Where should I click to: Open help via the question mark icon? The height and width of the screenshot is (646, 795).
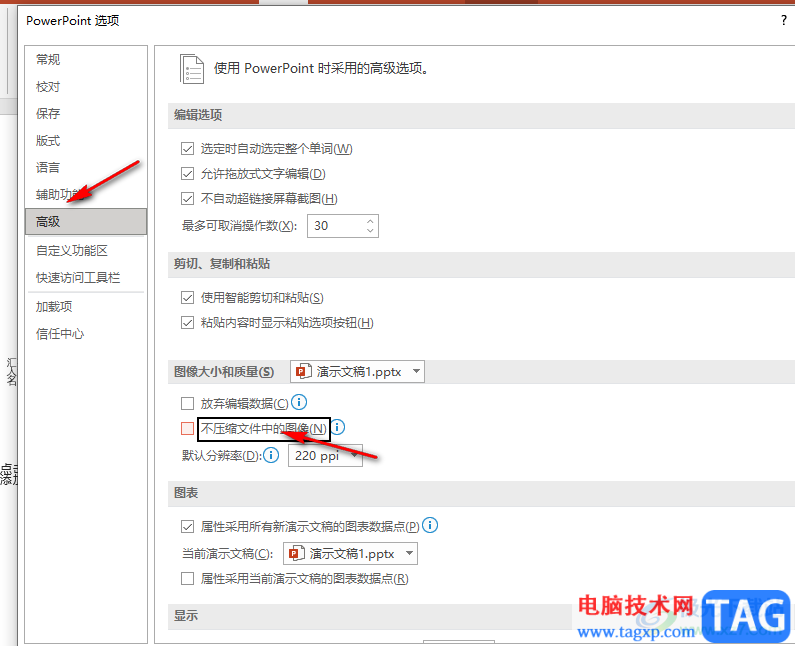tap(784, 20)
